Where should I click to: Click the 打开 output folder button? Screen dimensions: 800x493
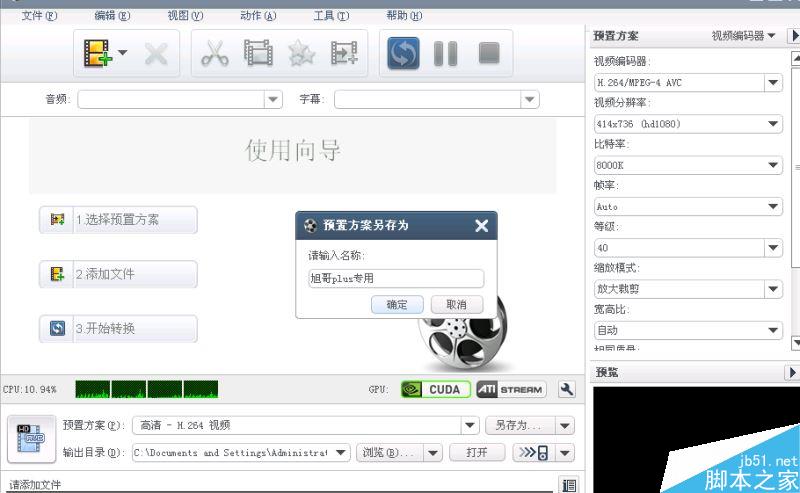[477, 453]
